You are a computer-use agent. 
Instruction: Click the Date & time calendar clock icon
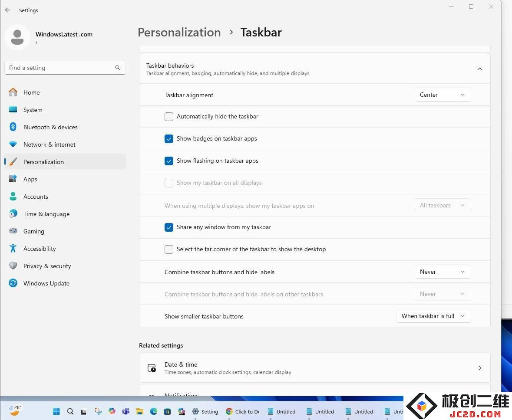click(152, 368)
